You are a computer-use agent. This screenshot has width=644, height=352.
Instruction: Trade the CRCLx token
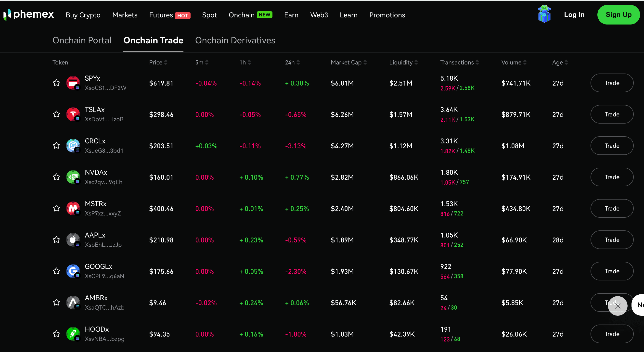(612, 146)
